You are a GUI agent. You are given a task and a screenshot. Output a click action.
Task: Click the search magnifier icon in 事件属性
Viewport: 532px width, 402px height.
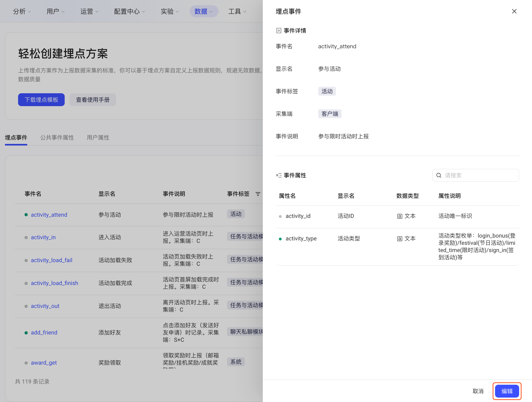pos(439,175)
